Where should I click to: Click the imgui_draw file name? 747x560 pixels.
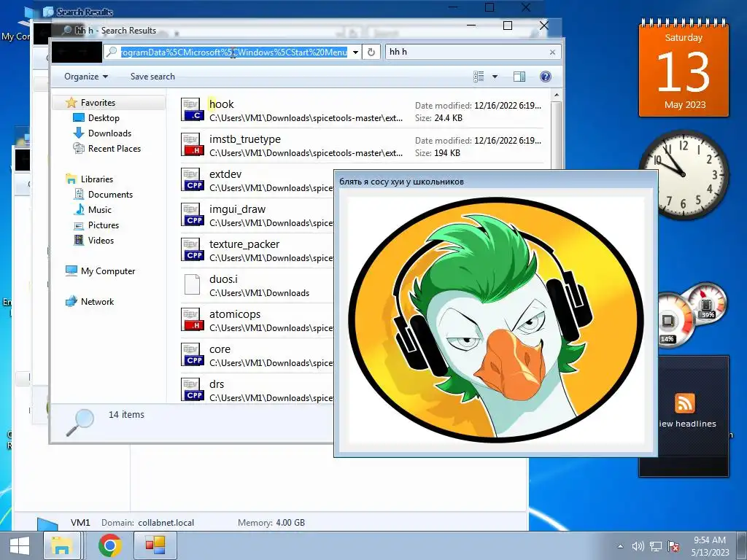pos(237,209)
